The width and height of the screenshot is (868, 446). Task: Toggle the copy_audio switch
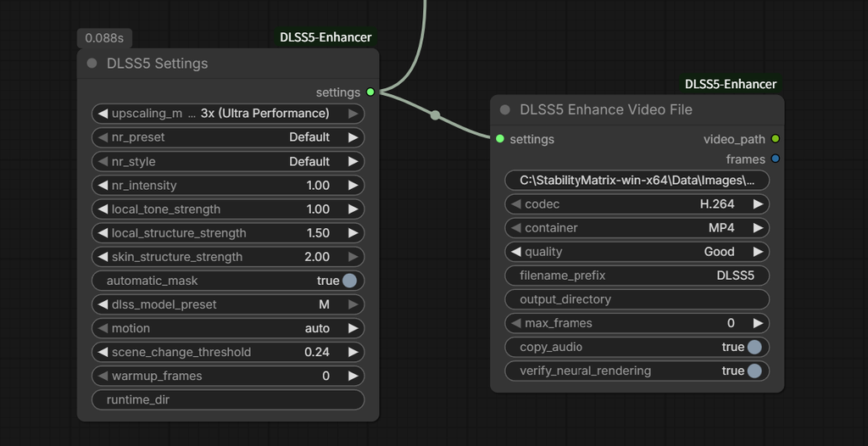[754, 348]
